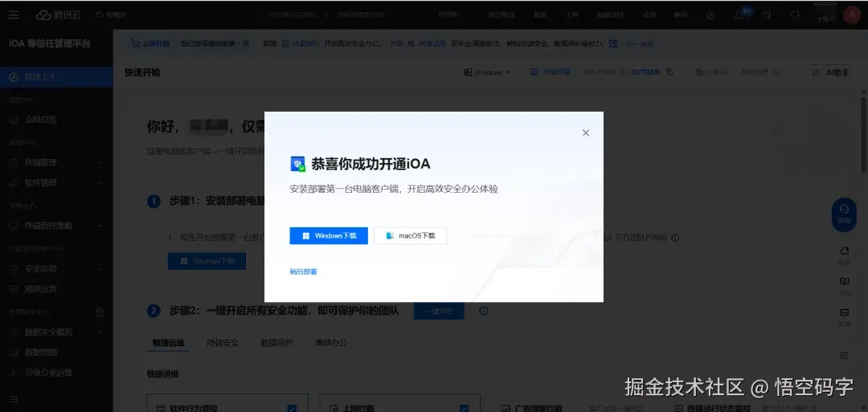Click the notification bell icon
The width and height of the screenshot is (868, 412).
pyautogui.click(x=739, y=15)
